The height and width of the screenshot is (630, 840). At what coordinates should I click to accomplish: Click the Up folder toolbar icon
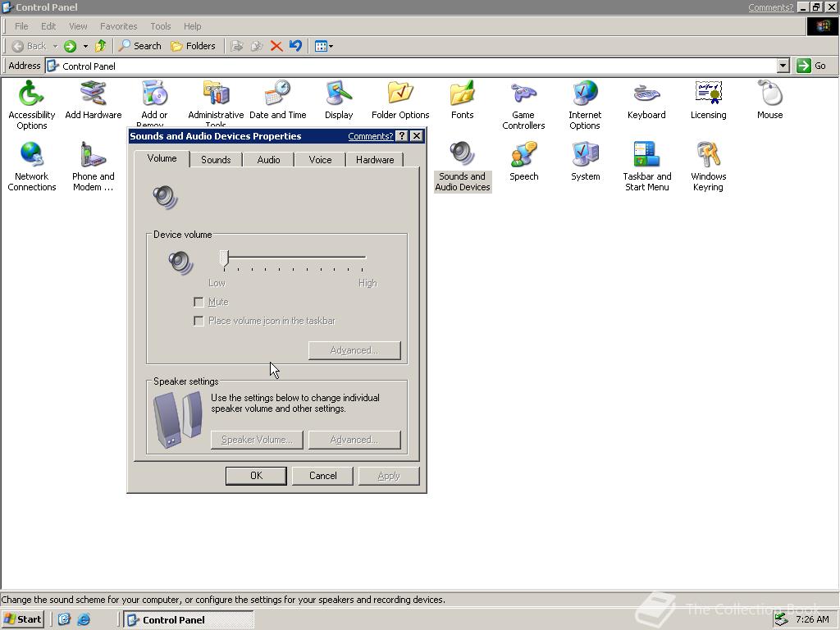coord(100,46)
